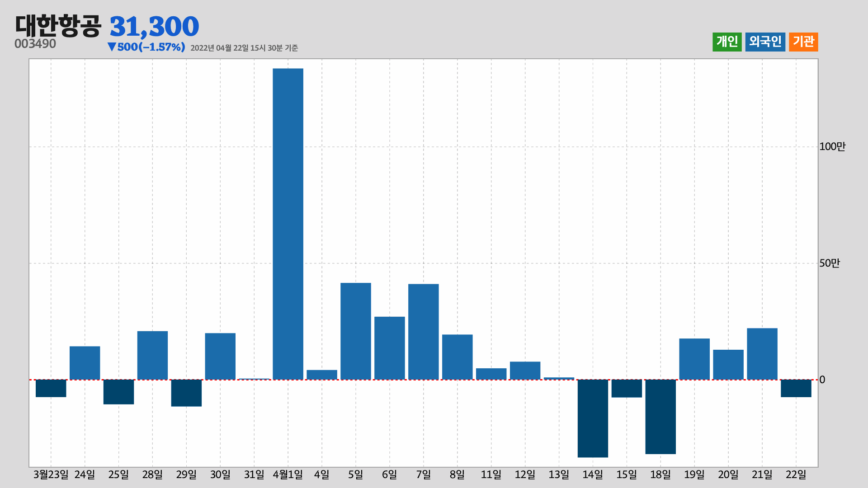
Task: Click the 22일 x-axis date label
Action: [796, 475]
